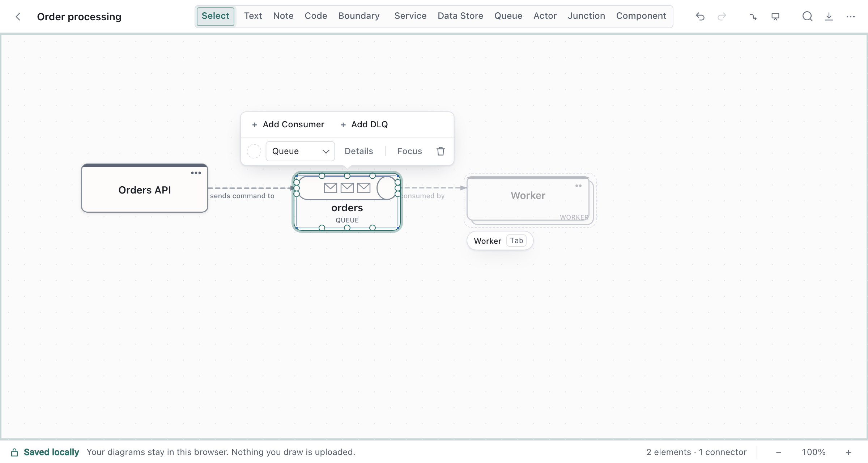
Task: Expand the Queue type dropdown
Action: click(x=300, y=151)
